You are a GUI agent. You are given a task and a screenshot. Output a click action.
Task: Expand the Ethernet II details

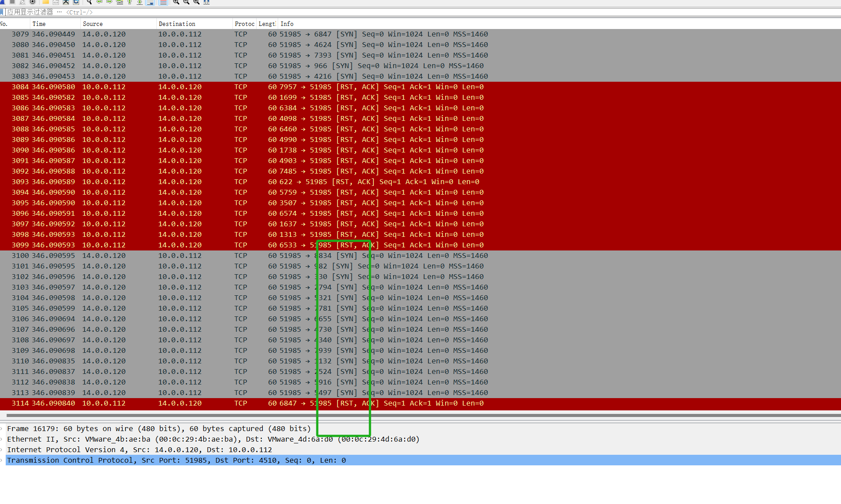click(2, 439)
